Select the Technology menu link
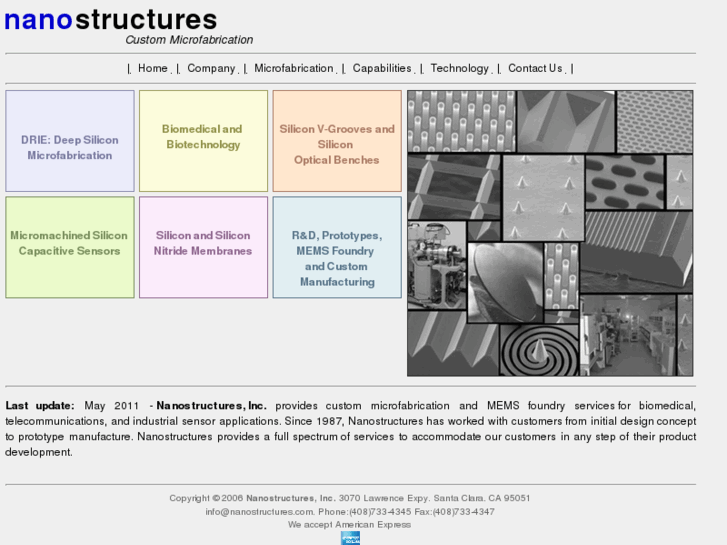The image size is (727, 545). click(x=459, y=68)
